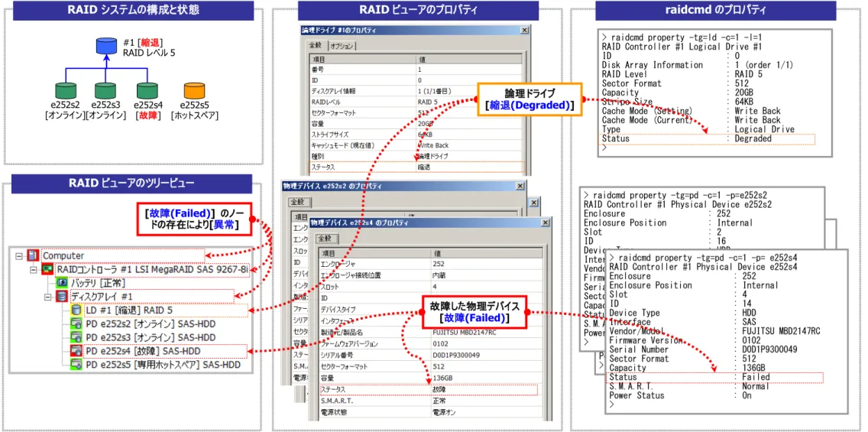Select the 電源オン power state value
Image resolution: width=868 pixels, height=432 pixels.
coord(443,413)
